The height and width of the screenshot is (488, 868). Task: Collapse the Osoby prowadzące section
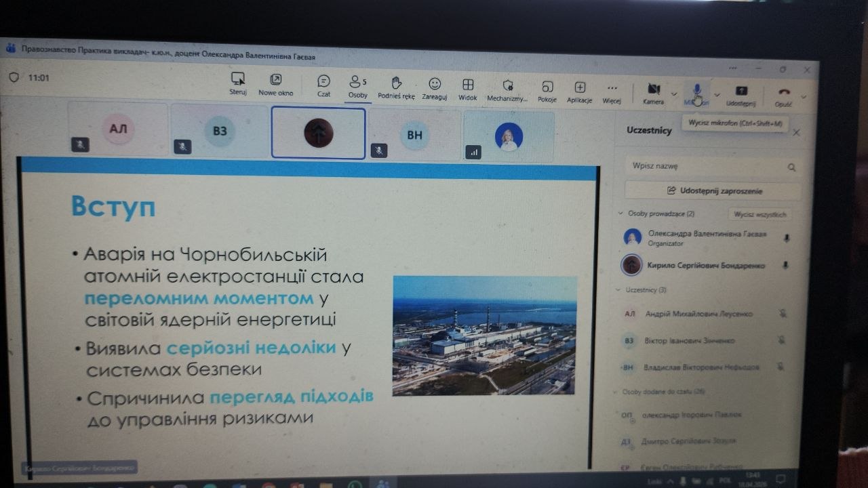tap(620, 213)
